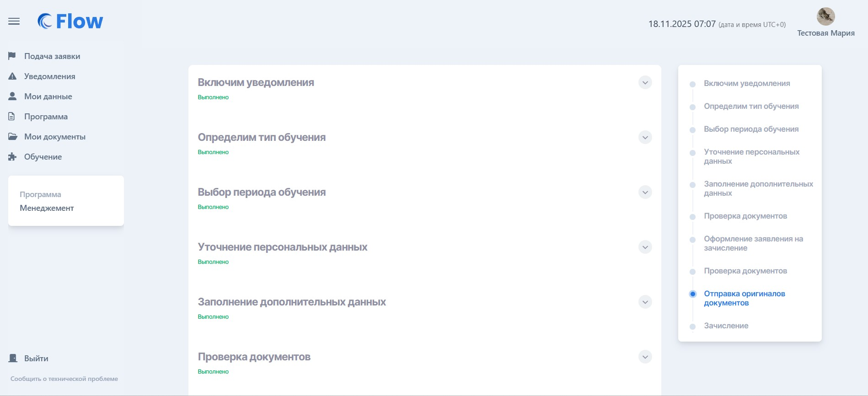Jump to Уточнение персональных данных stepper step
This screenshot has width=868, height=396.
coord(752,157)
